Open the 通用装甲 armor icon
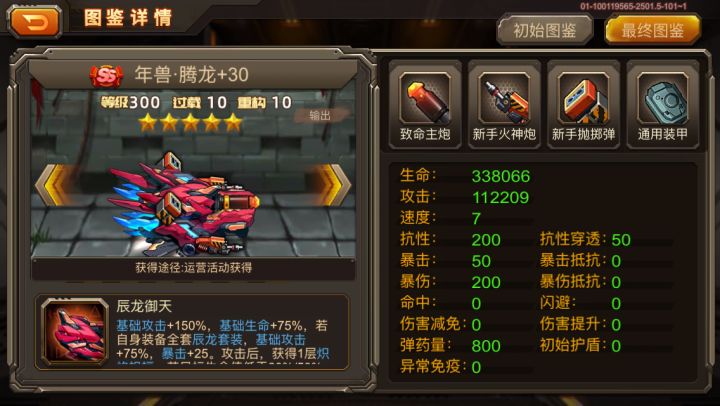The height and width of the screenshot is (406, 720). [x=663, y=98]
